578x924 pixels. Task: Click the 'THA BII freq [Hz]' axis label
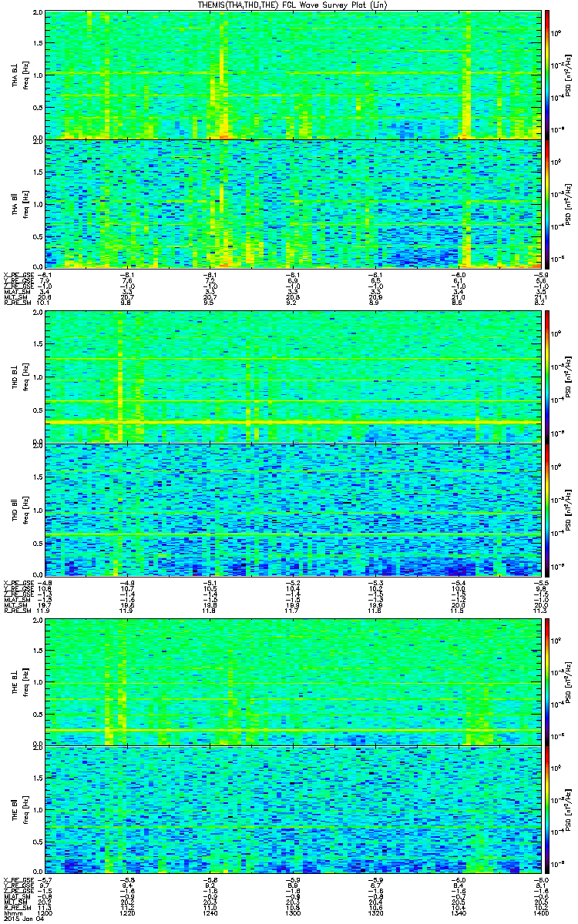[19, 203]
